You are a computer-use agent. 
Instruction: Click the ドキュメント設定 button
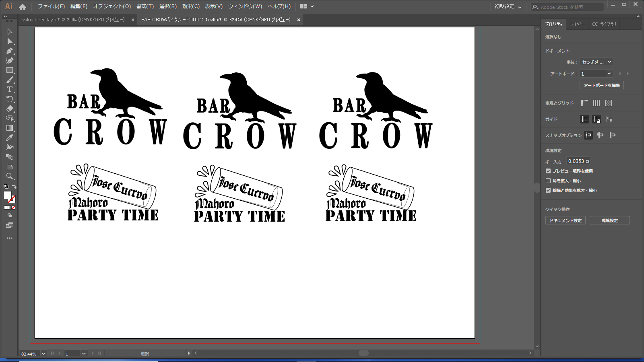tap(566, 220)
